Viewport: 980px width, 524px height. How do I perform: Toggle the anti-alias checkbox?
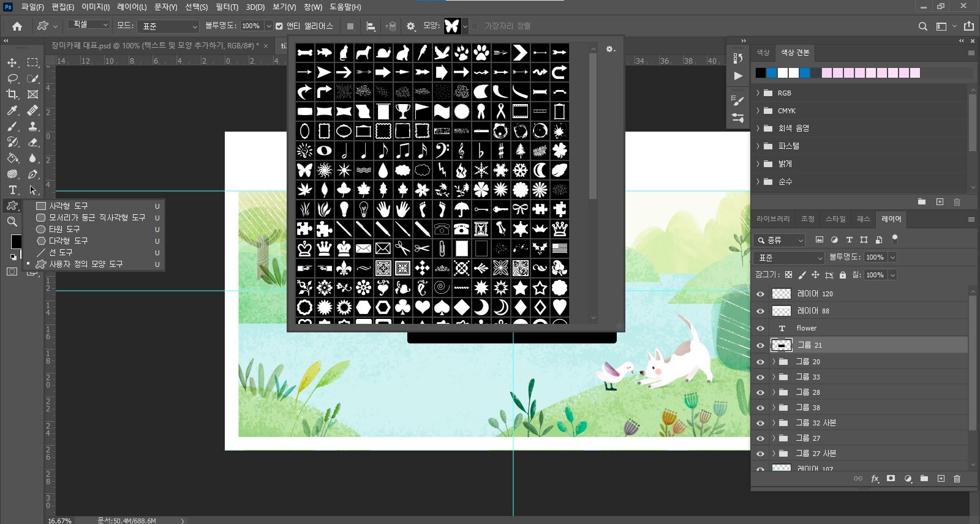tap(279, 26)
